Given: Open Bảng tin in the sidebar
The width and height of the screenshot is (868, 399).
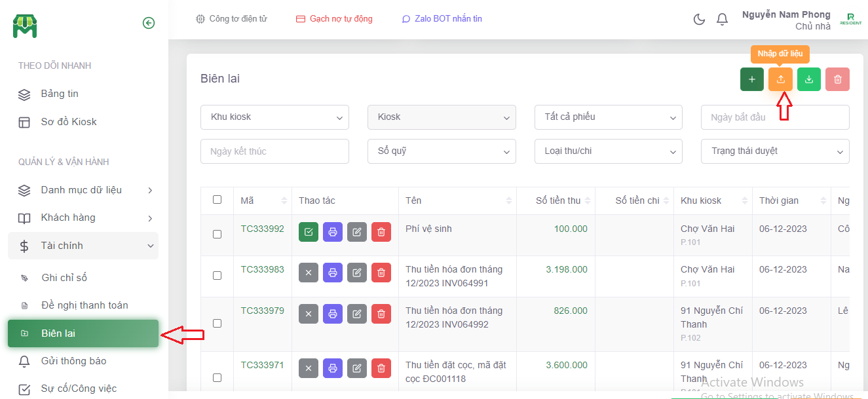Looking at the screenshot, I should point(60,94).
